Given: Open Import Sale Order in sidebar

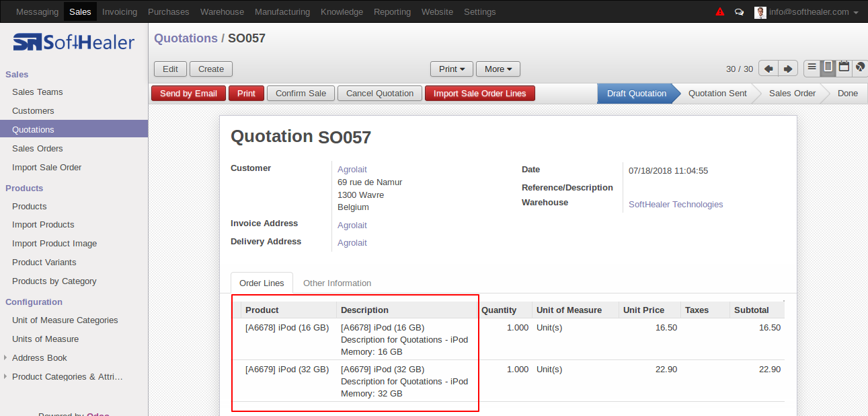Looking at the screenshot, I should coord(46,168).
